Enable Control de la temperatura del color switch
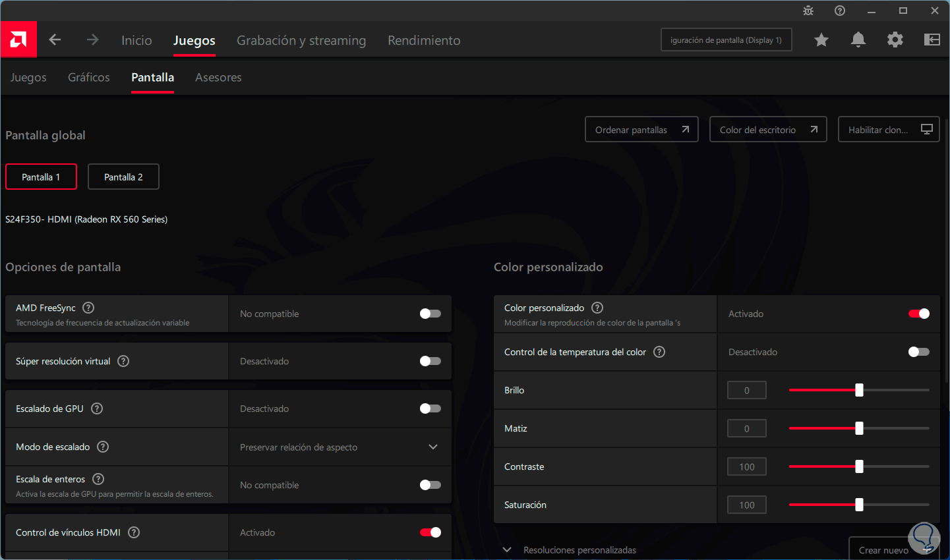 pos(919,352)
